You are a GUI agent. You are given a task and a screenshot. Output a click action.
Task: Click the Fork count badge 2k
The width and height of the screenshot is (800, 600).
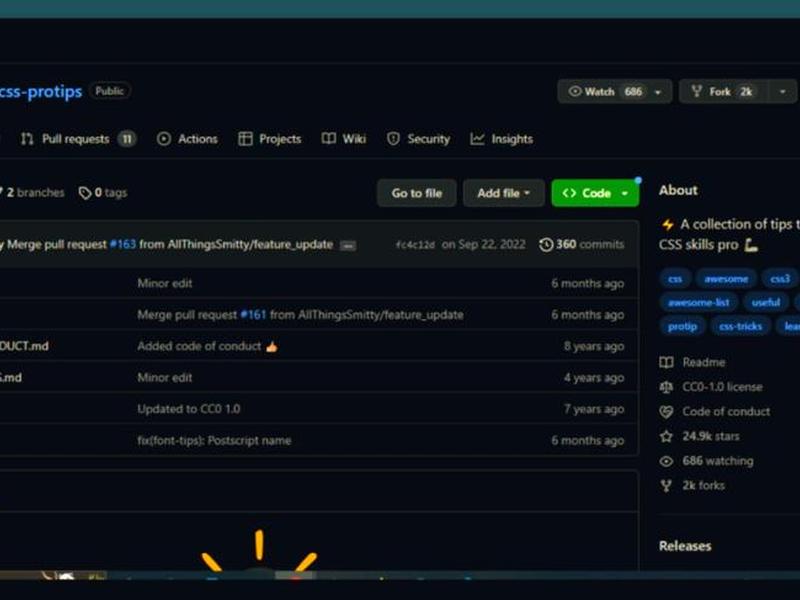tap(746, 92)
